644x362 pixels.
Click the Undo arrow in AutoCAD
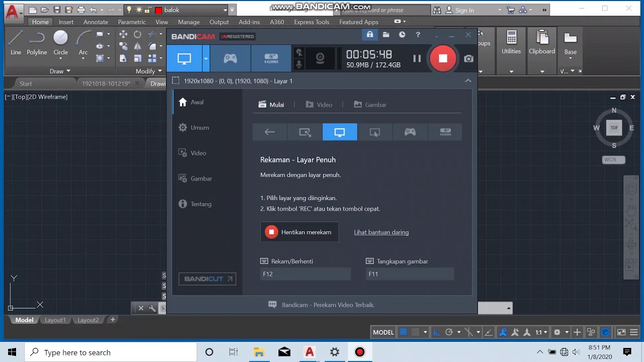[93, 10]
